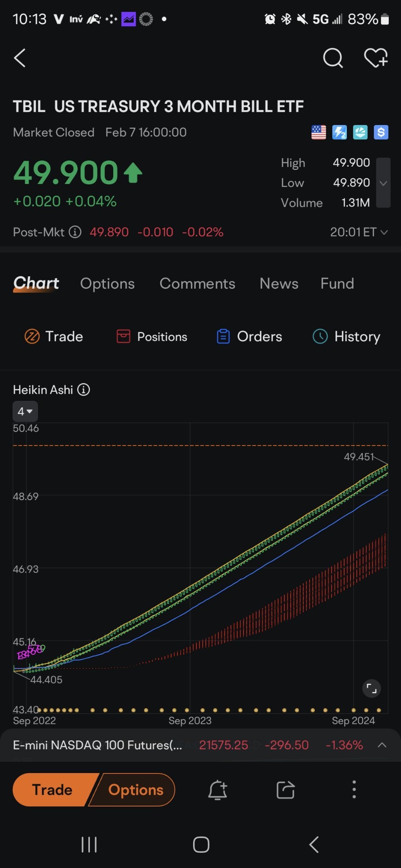Tap the Bluetooth status icon
Viewport: 401px width, 868px height.
[286, 19]
